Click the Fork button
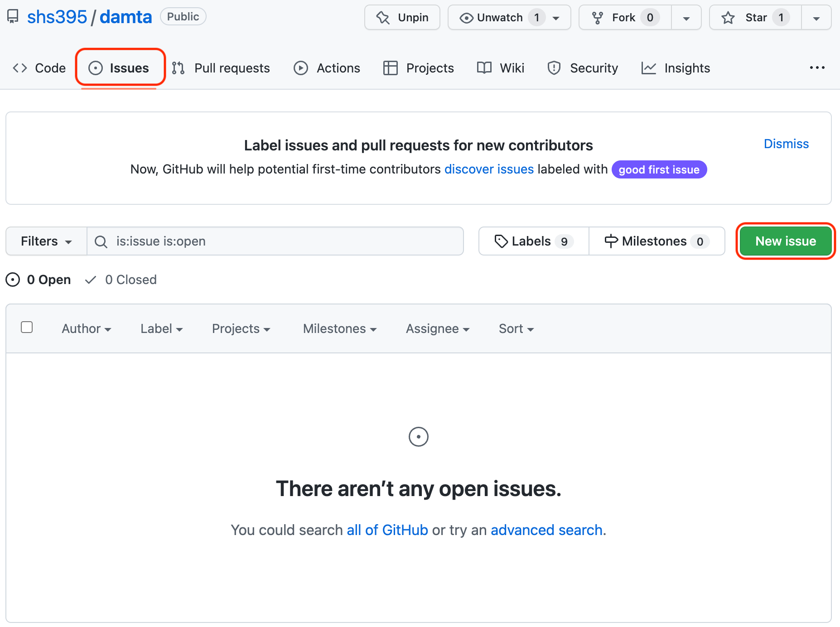 625,18
